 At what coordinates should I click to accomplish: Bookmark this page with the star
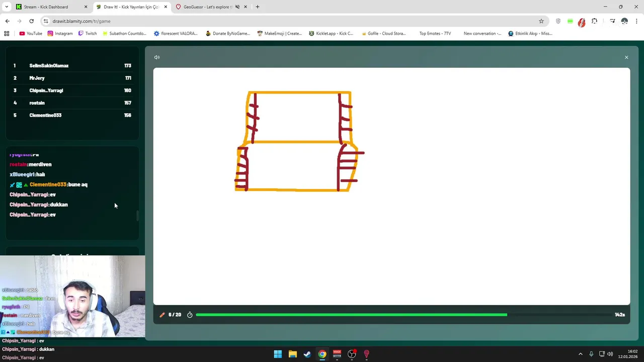[x=541, y=21]
